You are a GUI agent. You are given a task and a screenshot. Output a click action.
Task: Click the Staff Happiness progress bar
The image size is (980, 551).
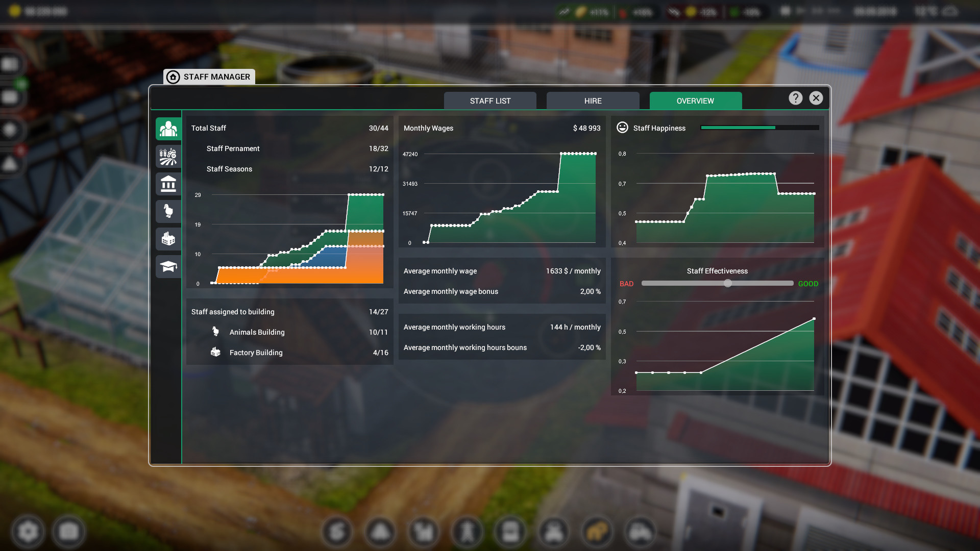click(x=759, y=128)
